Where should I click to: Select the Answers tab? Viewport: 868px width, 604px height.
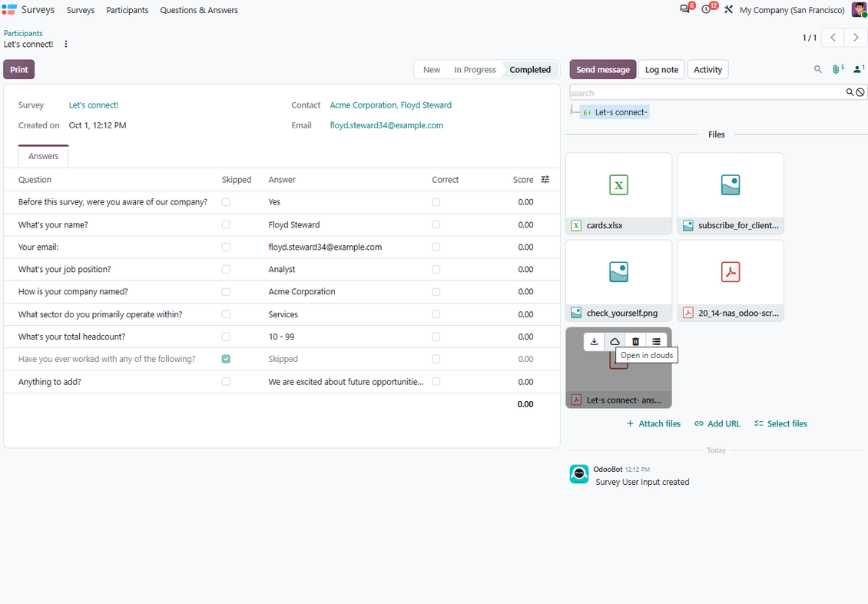[x=43, y=156]
